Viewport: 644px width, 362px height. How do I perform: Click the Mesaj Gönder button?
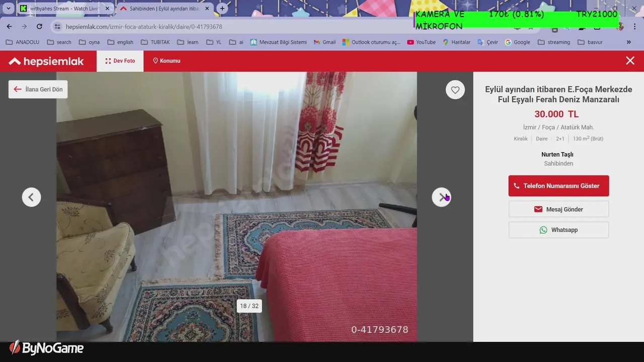tap(558, 209)
